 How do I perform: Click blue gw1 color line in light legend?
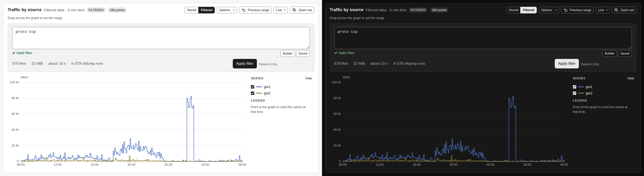259,87
